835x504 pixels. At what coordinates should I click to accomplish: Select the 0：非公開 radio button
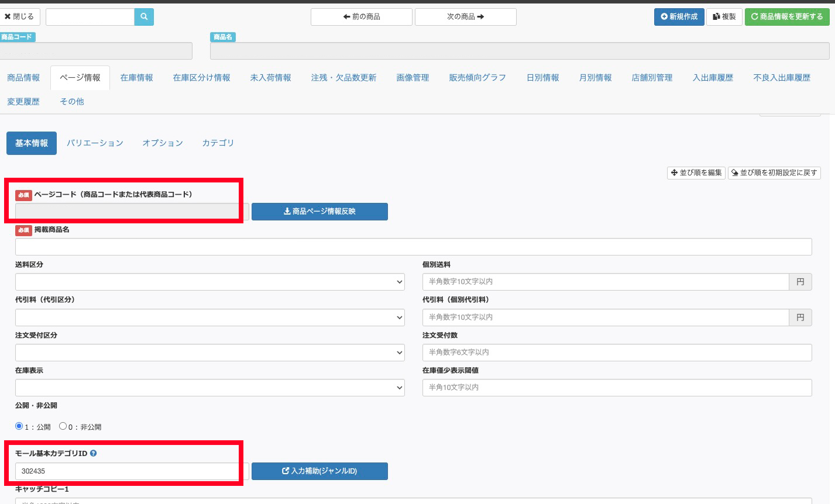(63, 426)
